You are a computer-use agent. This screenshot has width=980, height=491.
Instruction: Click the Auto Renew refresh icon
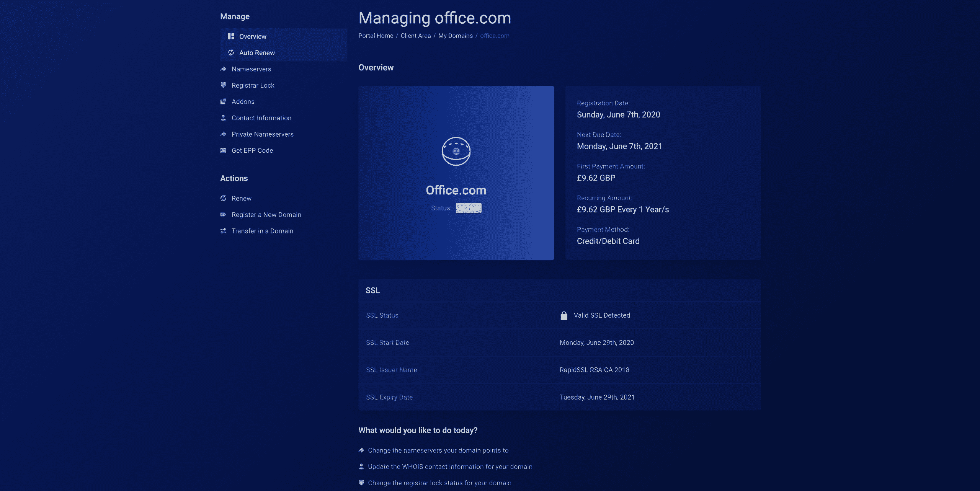(231, 52)
